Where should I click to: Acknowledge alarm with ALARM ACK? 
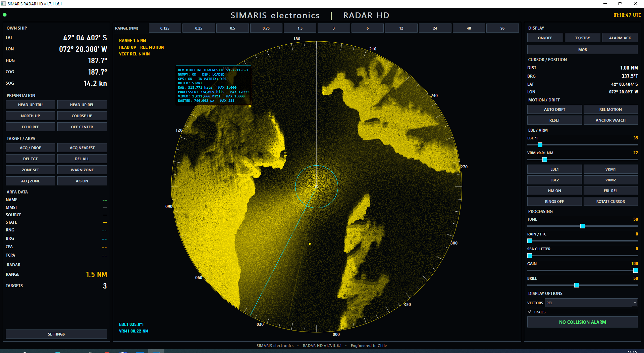[620, 38]
